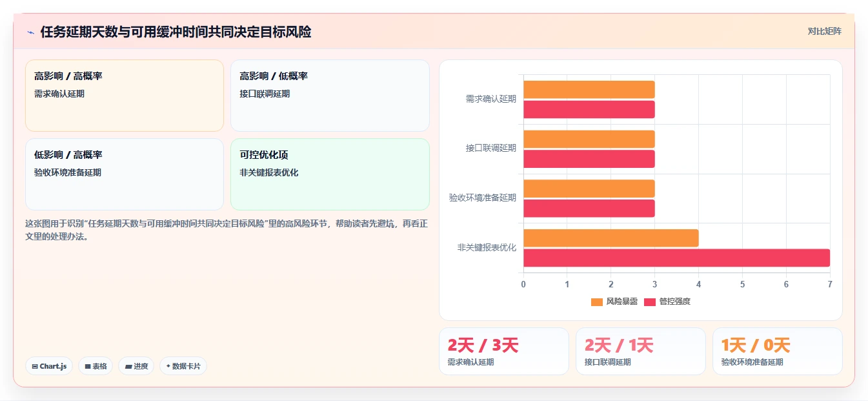Click the 需求确认延期 y-axis label

click(491, 99)
